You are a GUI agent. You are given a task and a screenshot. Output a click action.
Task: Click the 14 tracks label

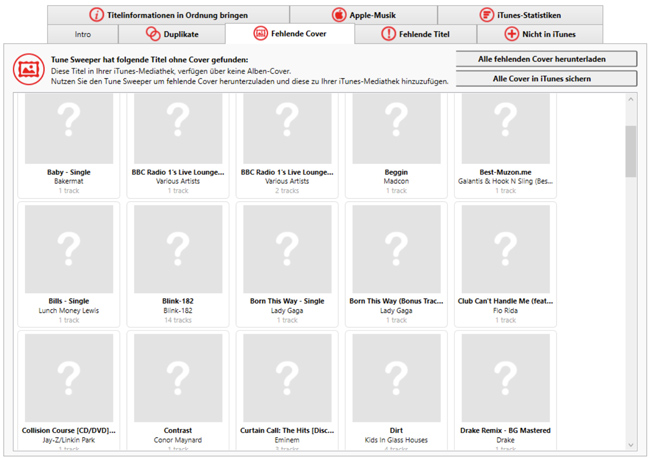point(178,320)
